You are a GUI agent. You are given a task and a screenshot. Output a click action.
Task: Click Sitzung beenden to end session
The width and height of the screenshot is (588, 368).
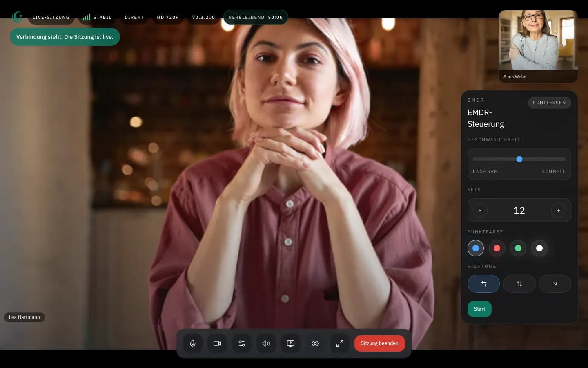379,343
